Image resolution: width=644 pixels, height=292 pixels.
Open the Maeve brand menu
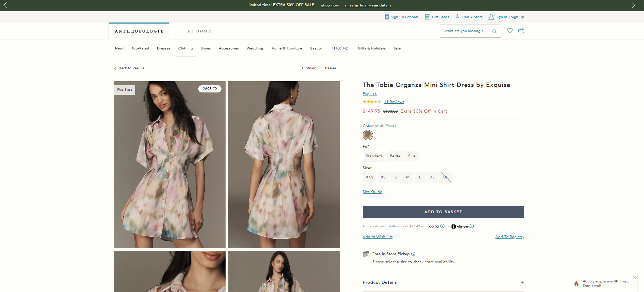point(340,48)
